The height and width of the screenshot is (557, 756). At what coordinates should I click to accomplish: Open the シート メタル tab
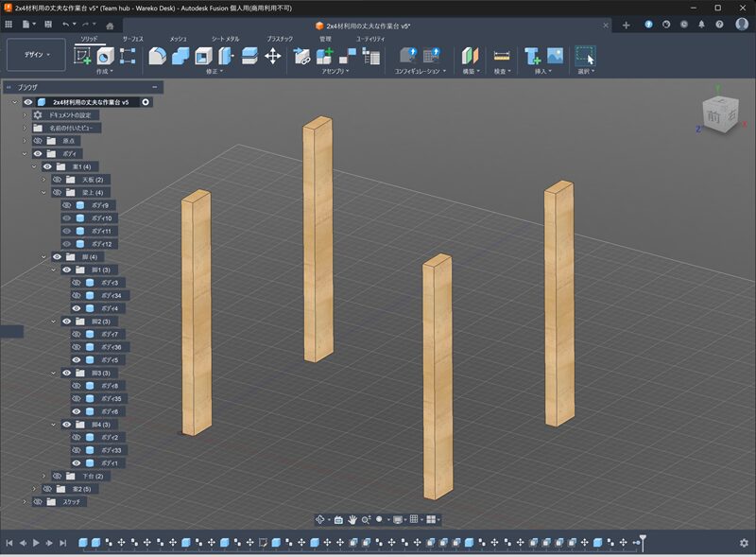[226, 39]
